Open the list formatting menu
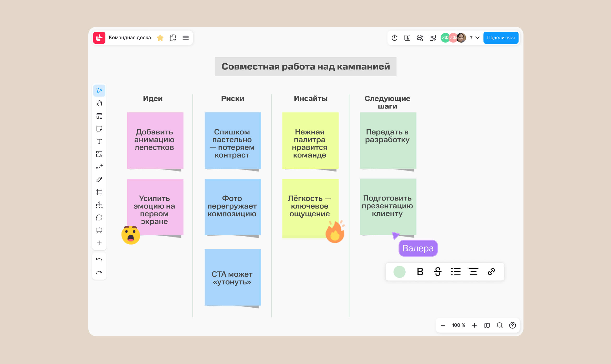The width and height of the screenshot is (611, 364). [456, 272]
